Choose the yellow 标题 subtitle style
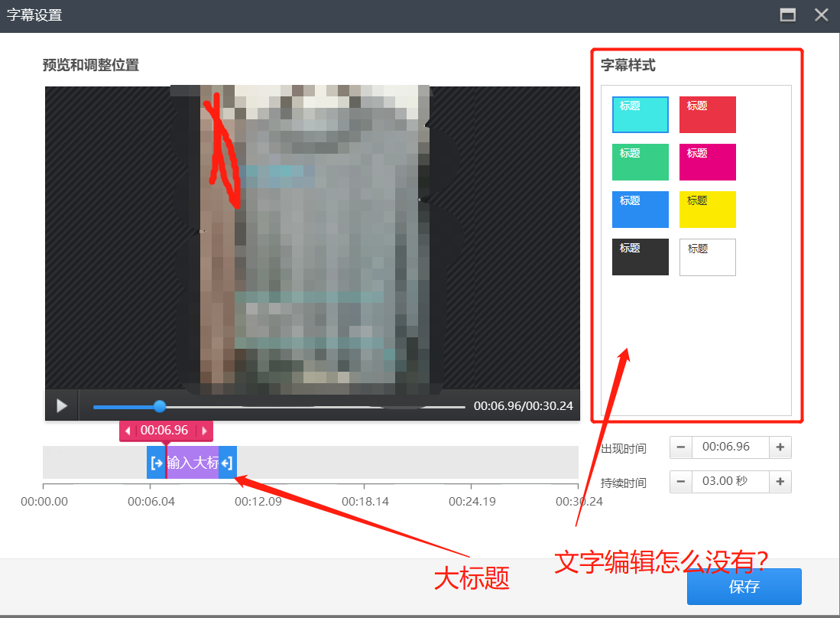Screen dimensions: 840x618 tap(707, 210)
